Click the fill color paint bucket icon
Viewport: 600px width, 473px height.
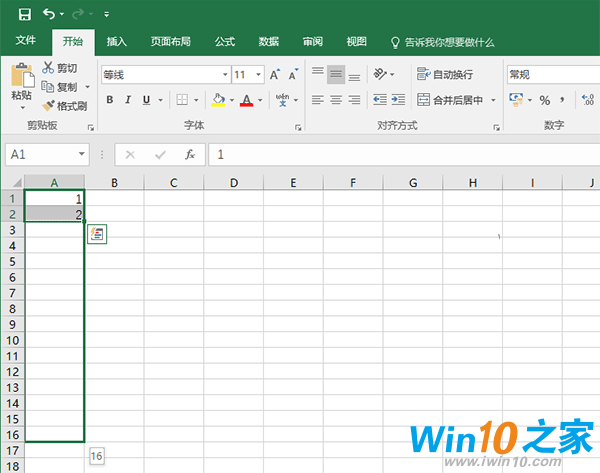click(219, 100)
